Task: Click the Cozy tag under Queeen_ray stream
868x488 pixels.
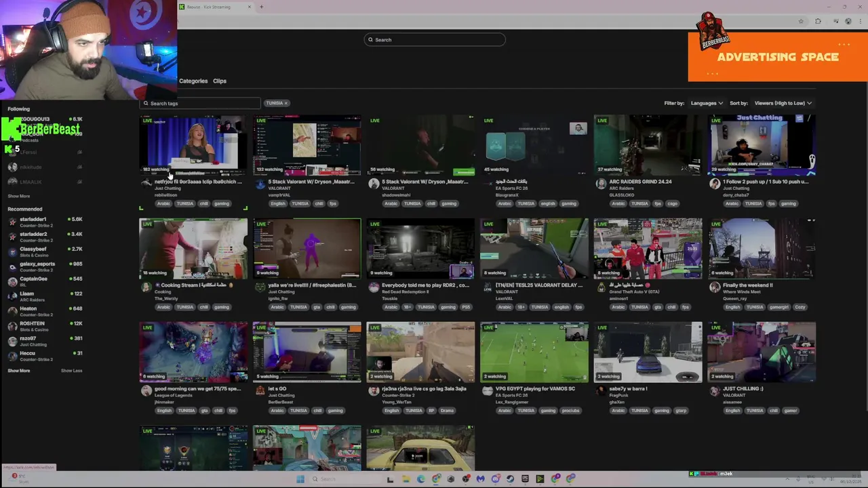Action: tap(800, 308)
